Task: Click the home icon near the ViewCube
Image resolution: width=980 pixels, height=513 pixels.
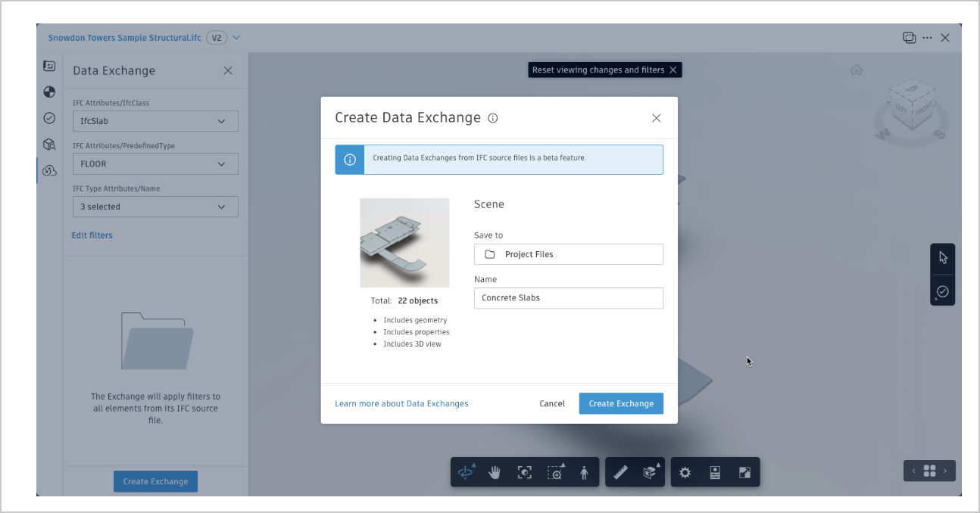Action: (x=856, y=70)
